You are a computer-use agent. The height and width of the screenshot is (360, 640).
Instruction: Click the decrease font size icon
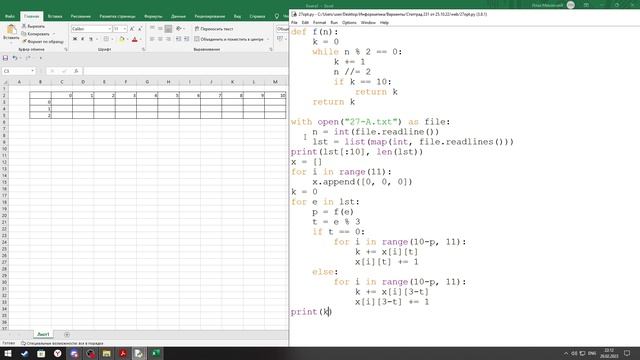coord(140,29)
